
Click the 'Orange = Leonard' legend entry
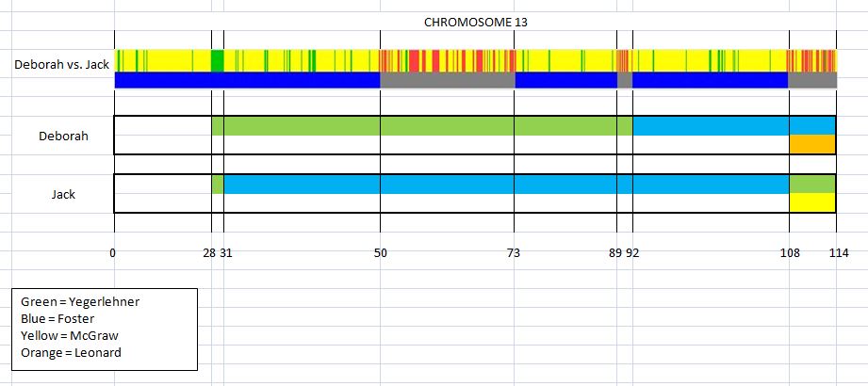tap(71, 353)
